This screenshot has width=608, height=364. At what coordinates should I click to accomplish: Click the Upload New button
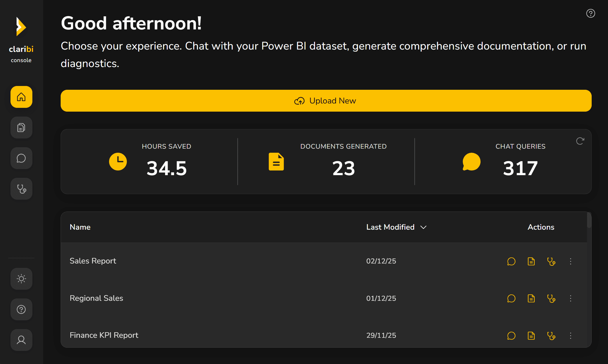[326, 101]
